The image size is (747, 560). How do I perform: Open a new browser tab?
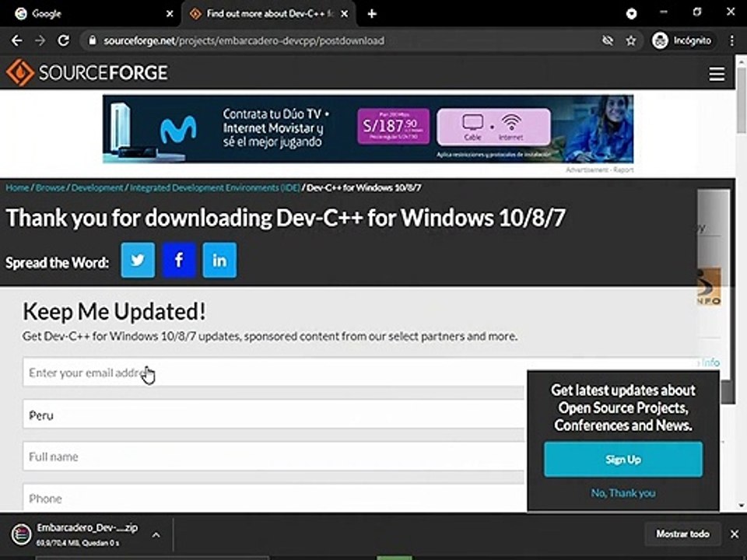click(x=372, y=14)
